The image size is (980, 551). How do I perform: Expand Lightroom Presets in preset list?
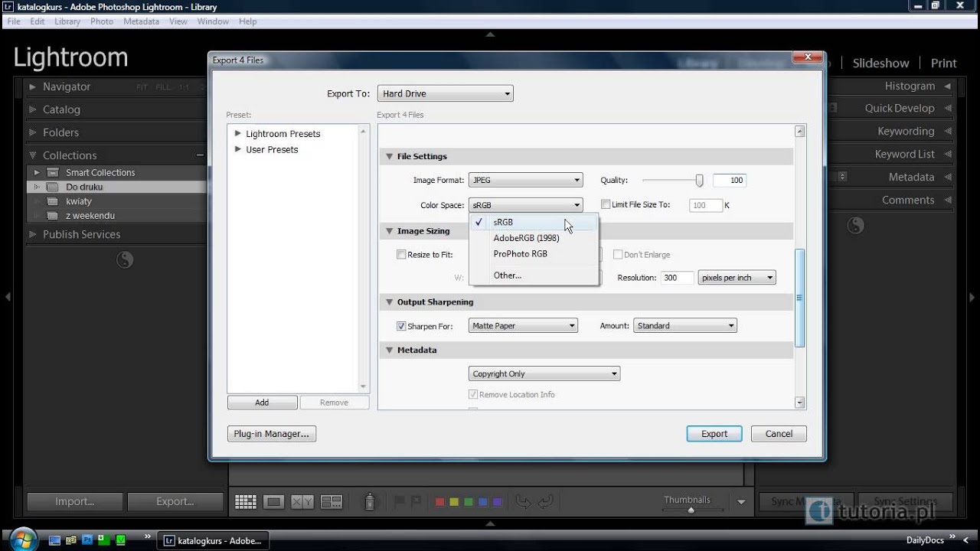click(x=238, y=133)
